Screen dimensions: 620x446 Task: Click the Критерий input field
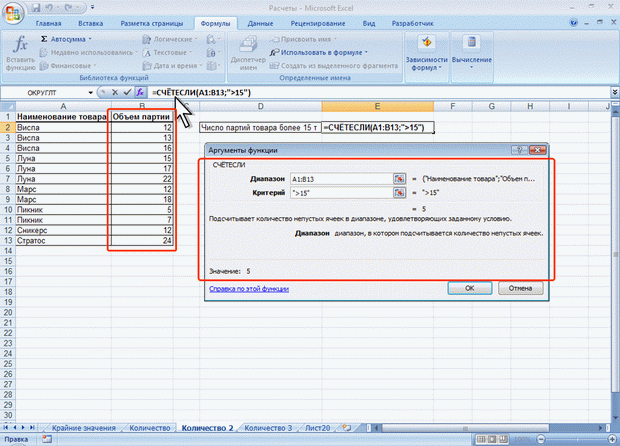pyautogui.click(x=342, y=193)
